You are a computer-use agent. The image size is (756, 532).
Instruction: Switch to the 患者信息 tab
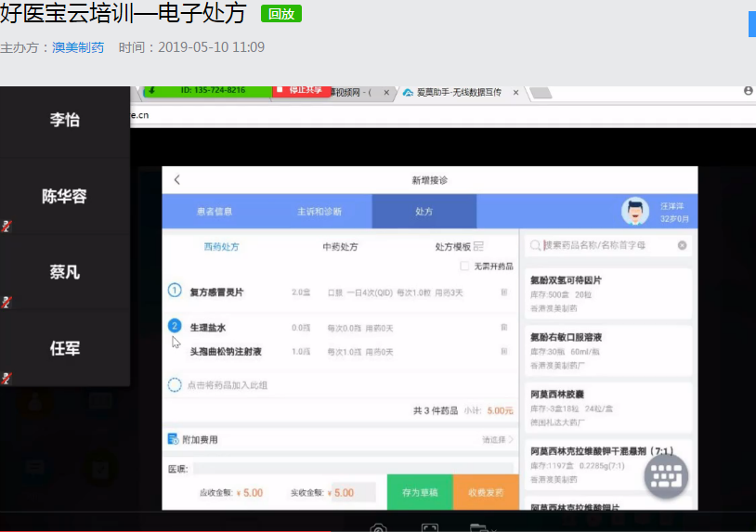point(215,212)
